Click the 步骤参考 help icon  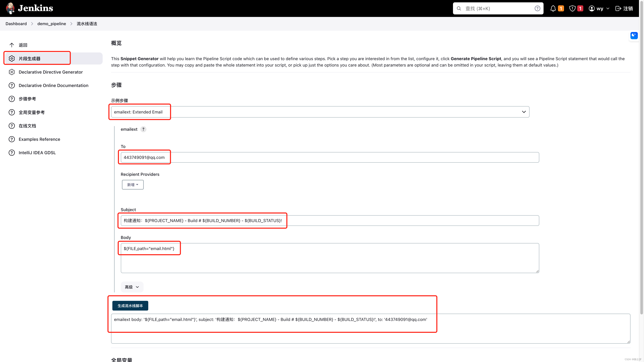(x=12, y=99)
